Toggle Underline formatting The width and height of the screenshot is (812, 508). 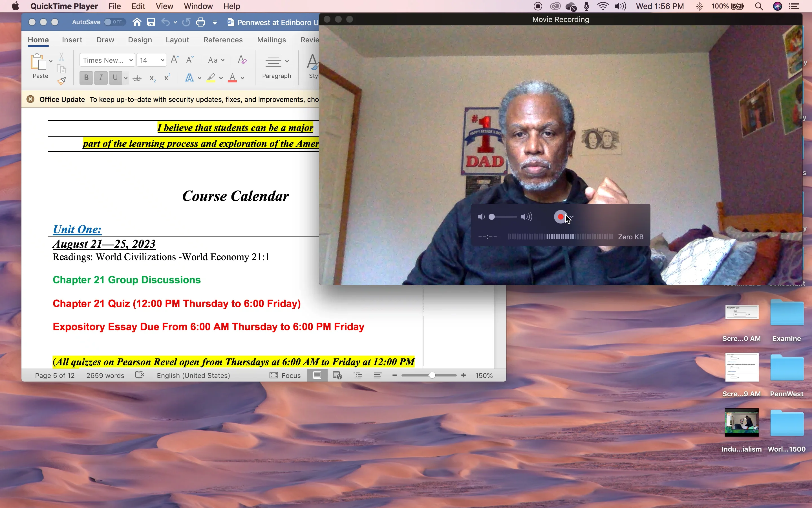pos(115,78)
